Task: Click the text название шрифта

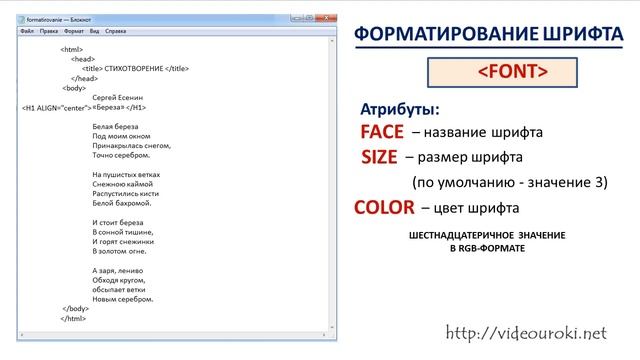Action: tap(483, 133)
